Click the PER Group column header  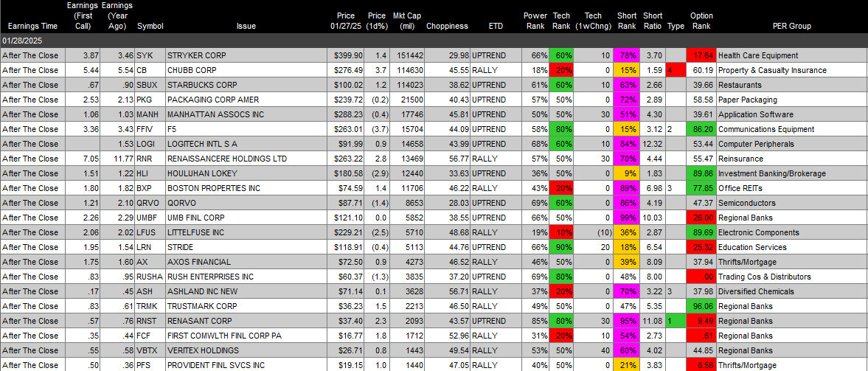pyautogui.click(x=791, y=26)
